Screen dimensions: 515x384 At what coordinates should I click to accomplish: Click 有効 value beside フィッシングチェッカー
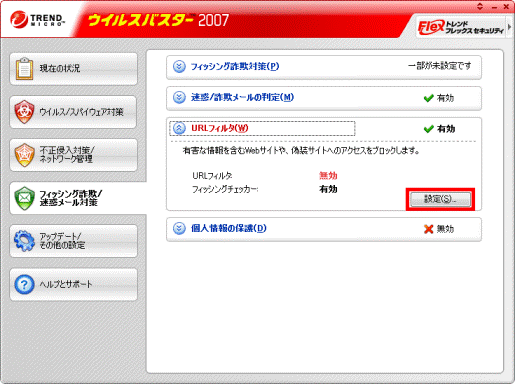tap(328, 189)
